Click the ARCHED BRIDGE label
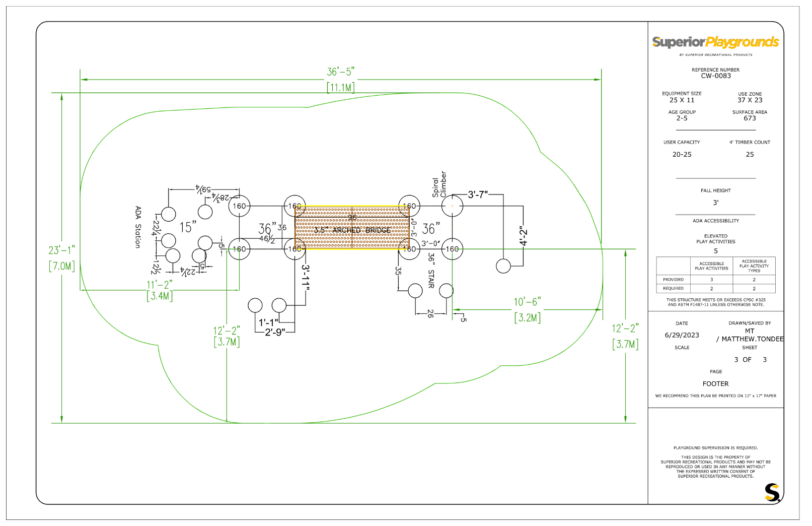The height and width of the screenshot is (526, 812). coord(361,230)
